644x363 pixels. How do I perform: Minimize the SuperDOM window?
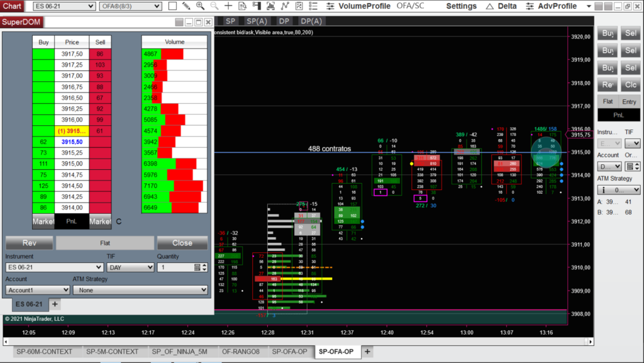[x=189, y=22]
